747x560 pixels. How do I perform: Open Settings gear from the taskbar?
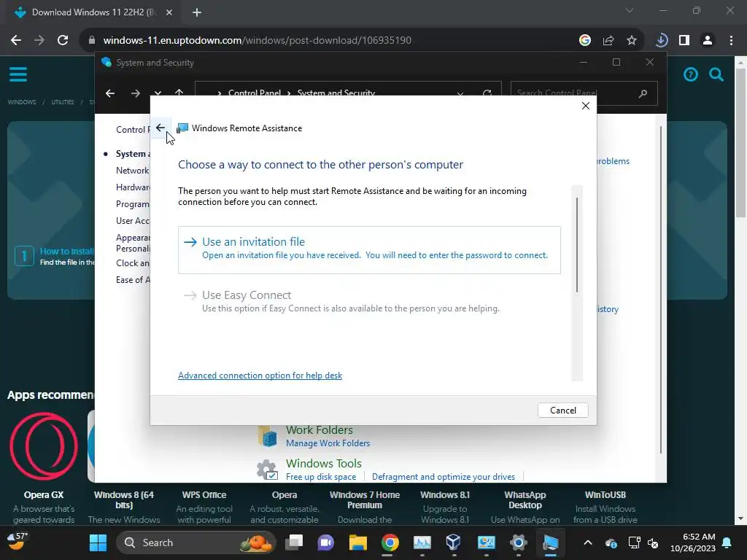click(x=519, y=542)
